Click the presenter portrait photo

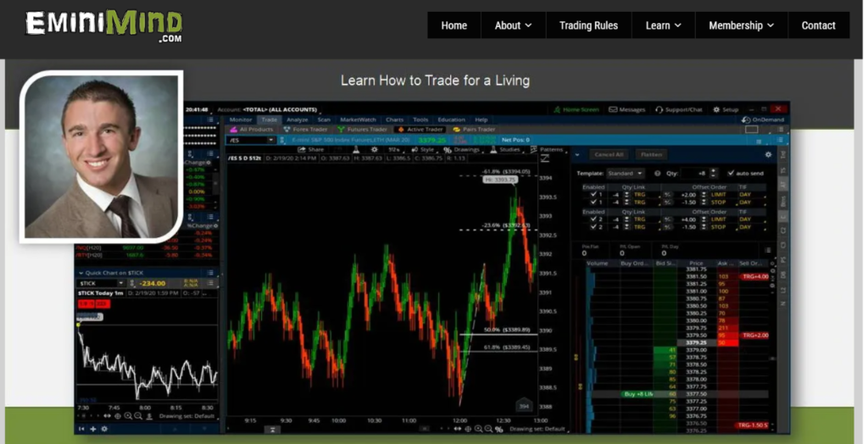tap(102, 157)
